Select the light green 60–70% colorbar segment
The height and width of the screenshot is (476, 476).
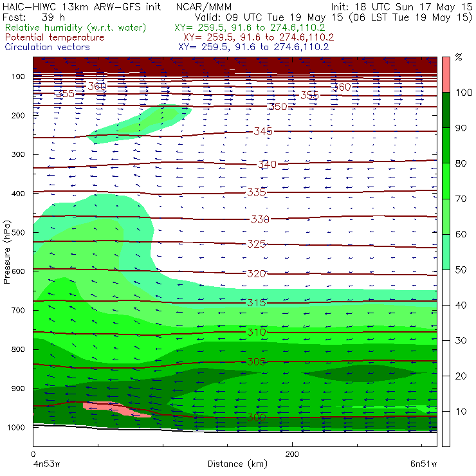tap(446, 216)
